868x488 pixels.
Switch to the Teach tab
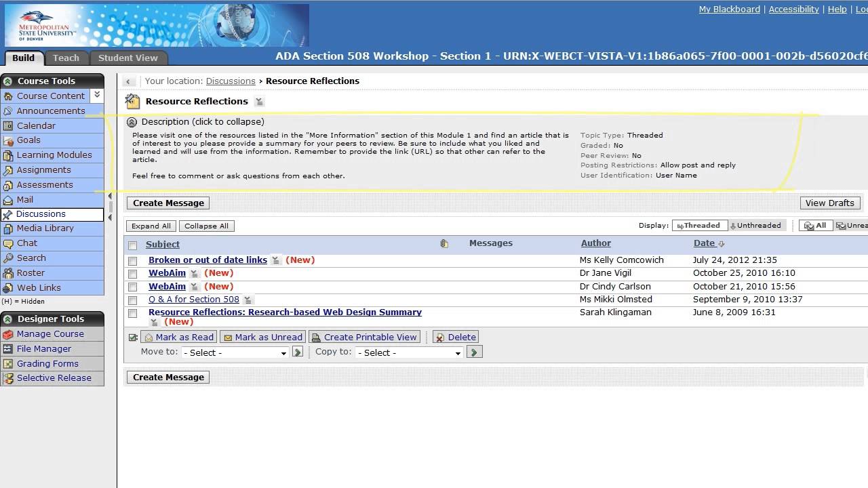pos(66,58)
